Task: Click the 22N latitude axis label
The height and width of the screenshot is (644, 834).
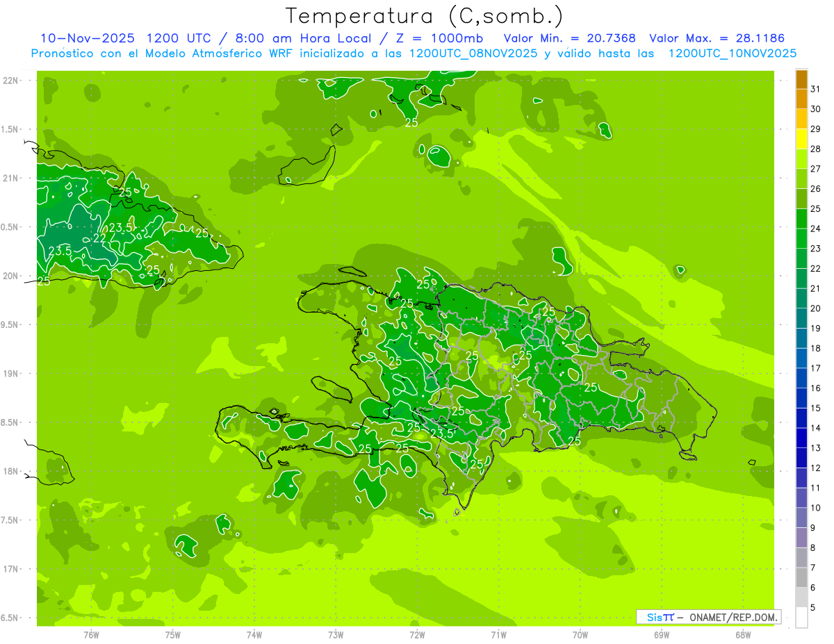Action: (12, 80)
